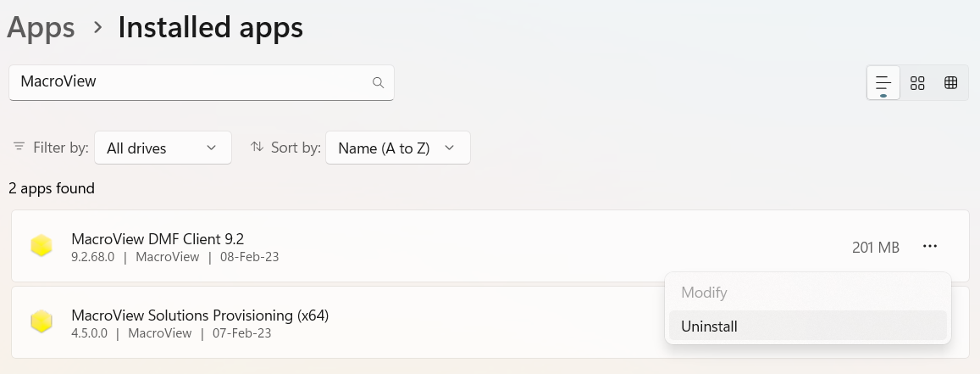Viewport: 980px width, 374px height.
Task: Click the MacroView DMF Client yellow icon
Action: click(42, 246)
